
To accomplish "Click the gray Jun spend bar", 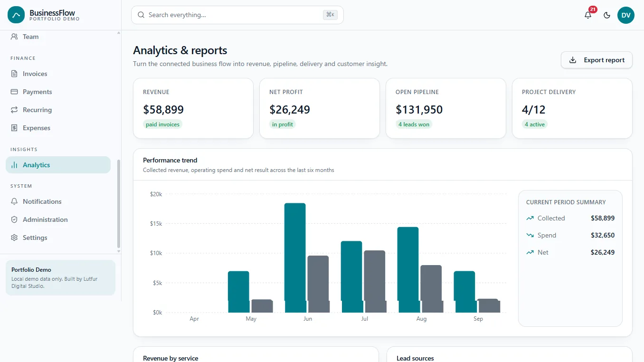I will pyautogui.click(x=318, y=284).
